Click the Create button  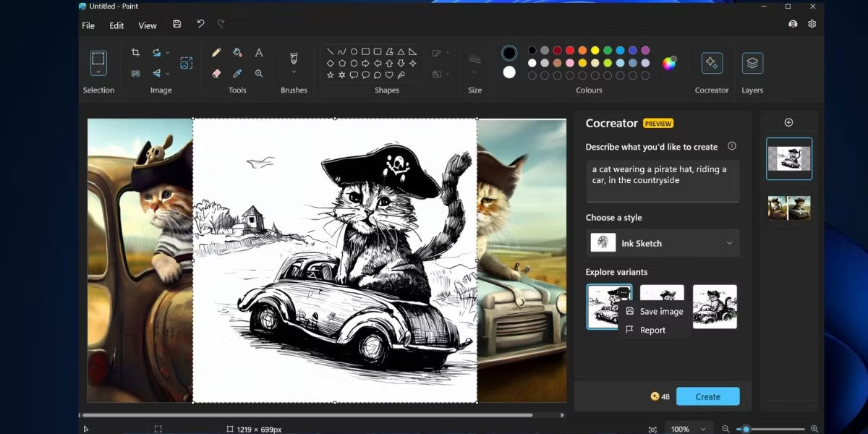click(707, 396)
